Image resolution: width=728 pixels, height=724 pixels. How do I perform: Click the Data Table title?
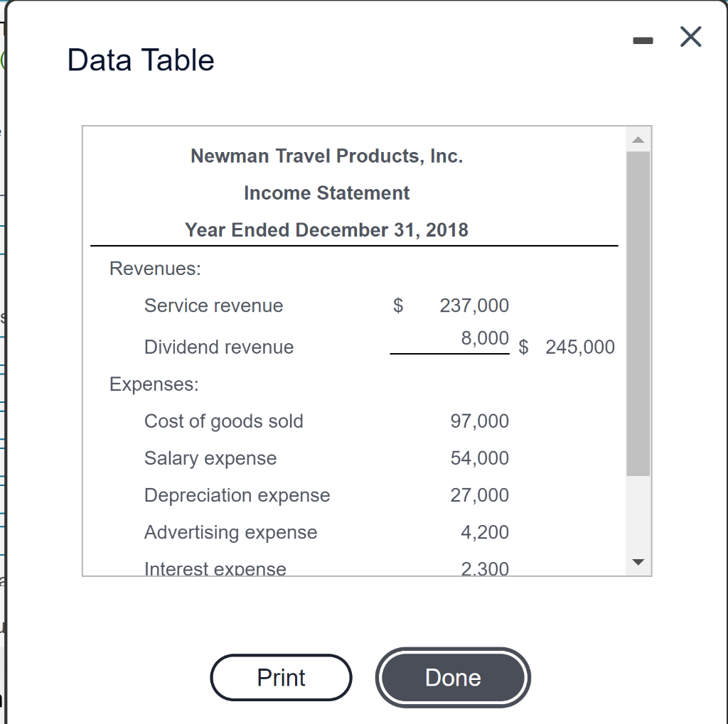point(141,60)
